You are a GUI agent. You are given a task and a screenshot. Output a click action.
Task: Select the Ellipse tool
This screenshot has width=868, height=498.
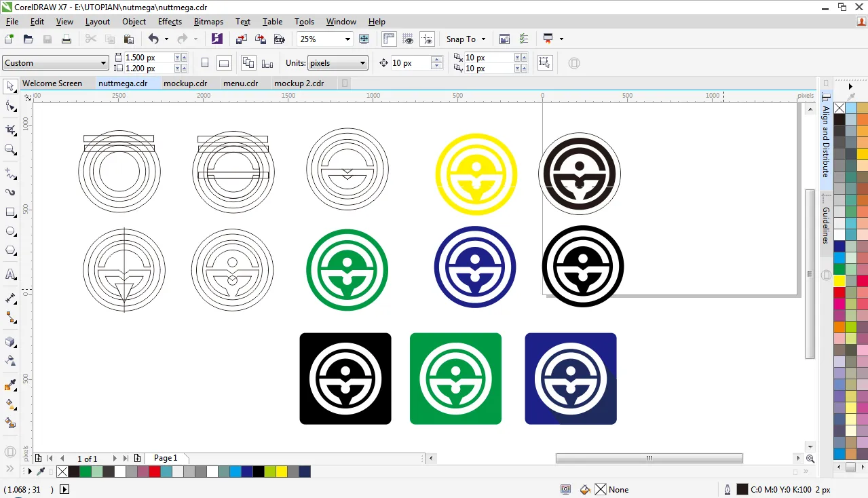click(10, 231)
